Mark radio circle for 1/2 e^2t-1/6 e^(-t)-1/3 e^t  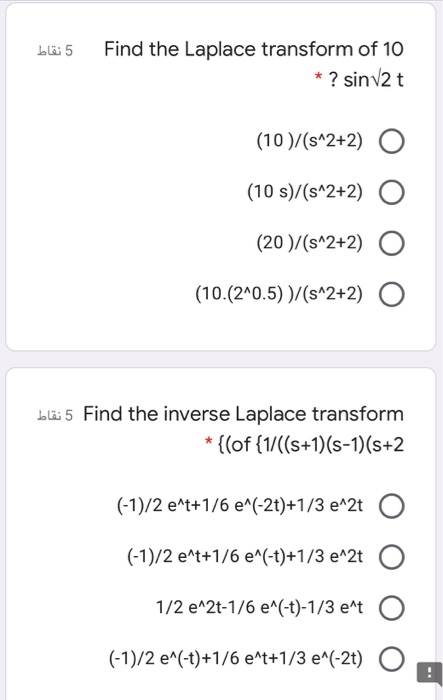click(x=392, y=608)
